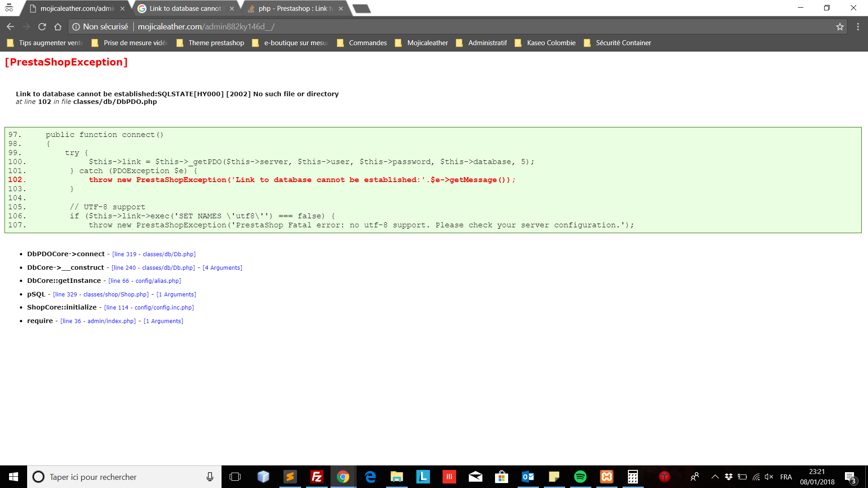
Task: Open Spotify from the taskbar
Action: coord(580,477)
